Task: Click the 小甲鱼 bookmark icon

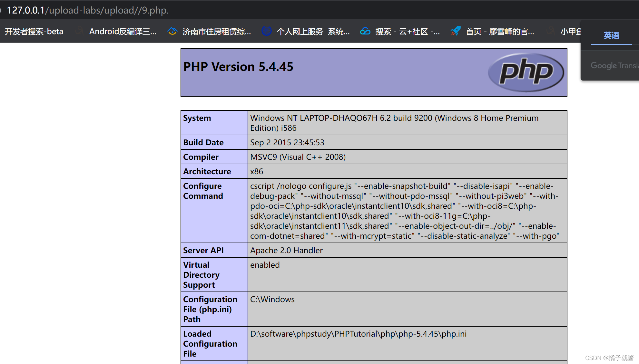Action: point(551,31)
